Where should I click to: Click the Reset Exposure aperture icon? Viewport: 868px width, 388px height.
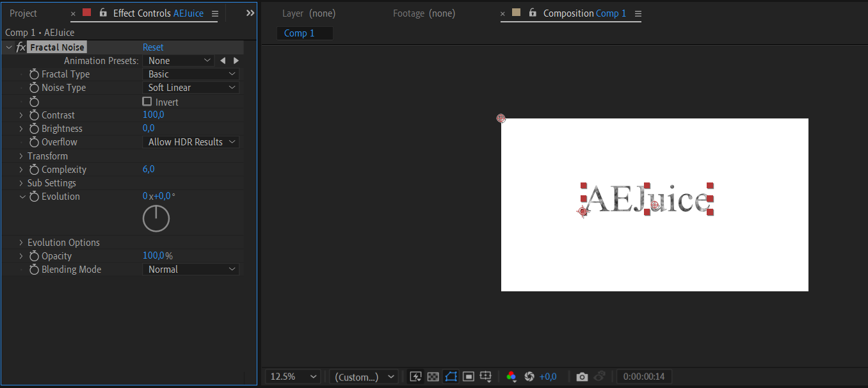point(529,376)
